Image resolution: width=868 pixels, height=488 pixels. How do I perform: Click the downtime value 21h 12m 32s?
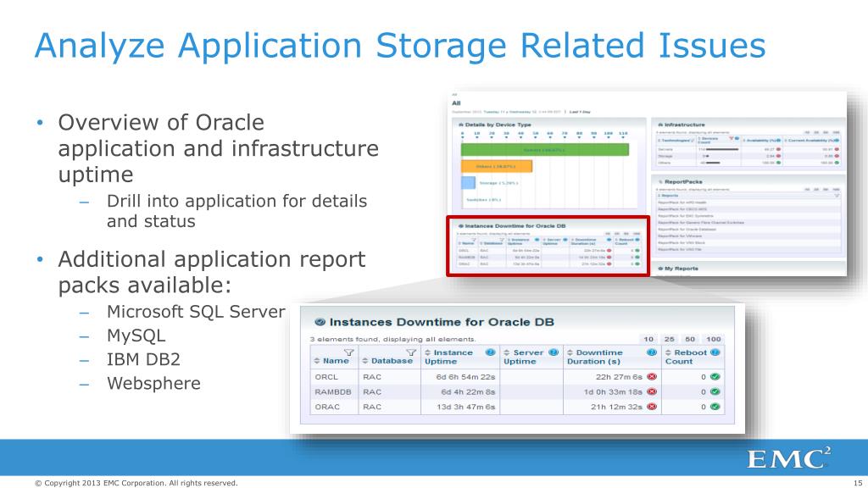pos(617,407)
